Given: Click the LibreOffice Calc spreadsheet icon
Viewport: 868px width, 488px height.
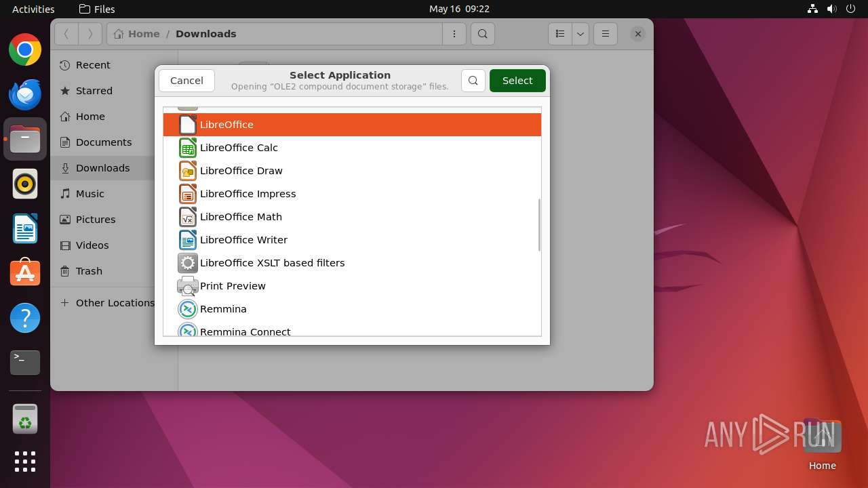Looking at the screenshot, I should pos(188,148).
